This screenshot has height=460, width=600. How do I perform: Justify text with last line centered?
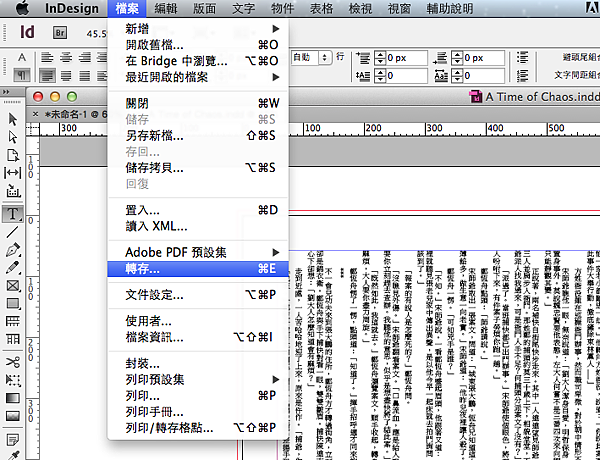66,75
